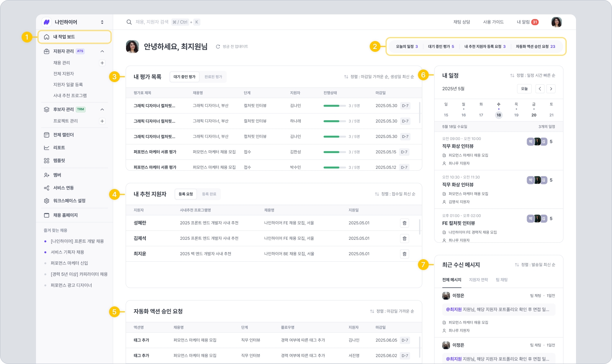Click progress bar in 하나래 evaluation row
This screenshot has height=364, width=612.
pos(335,121)
